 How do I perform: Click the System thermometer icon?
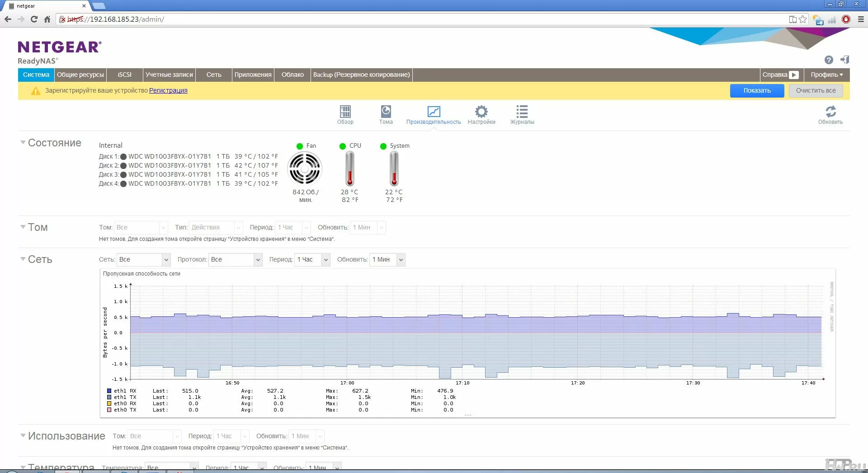394,168
